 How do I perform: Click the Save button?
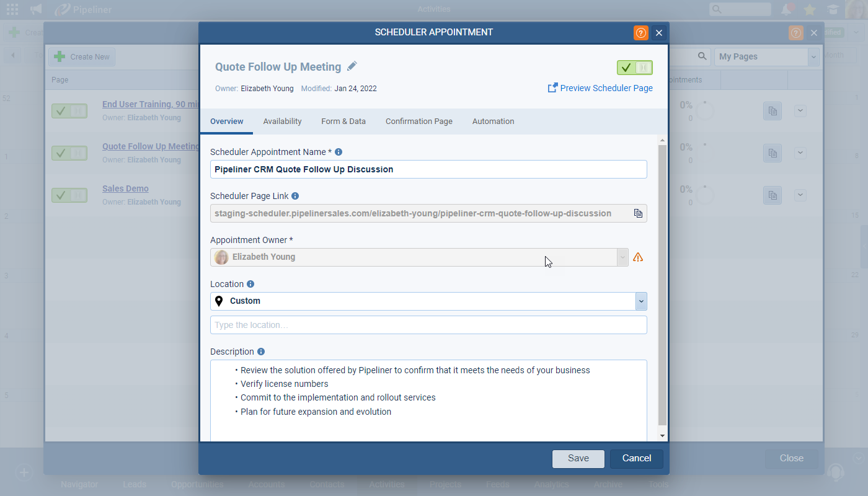pos(578,458)
